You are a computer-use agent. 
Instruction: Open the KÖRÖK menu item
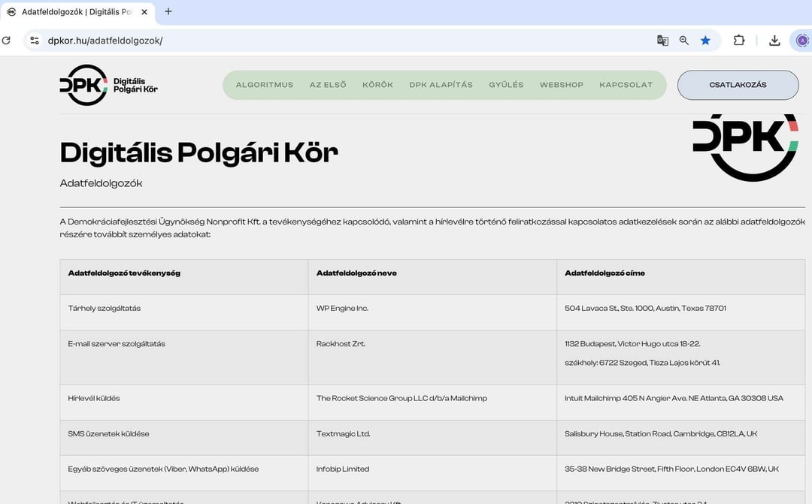coord(377,85)
